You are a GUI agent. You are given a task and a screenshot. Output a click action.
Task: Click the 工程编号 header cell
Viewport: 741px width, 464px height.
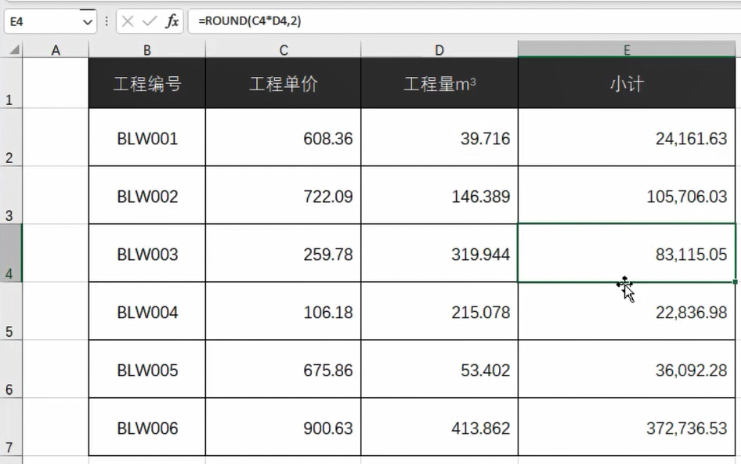click(x=147, y=83)
